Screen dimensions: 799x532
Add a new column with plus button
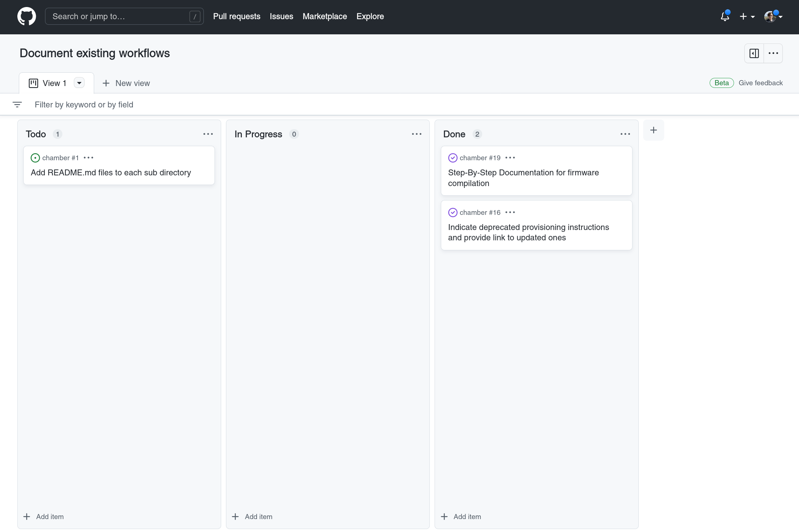[x=654, y=130]
